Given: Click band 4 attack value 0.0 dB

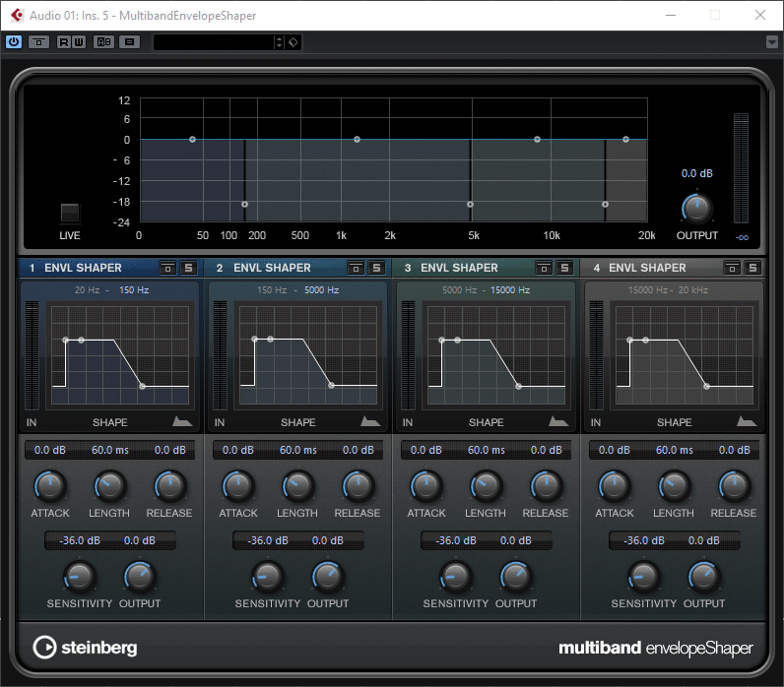Looking at the screenshot, I should [614, 450].
